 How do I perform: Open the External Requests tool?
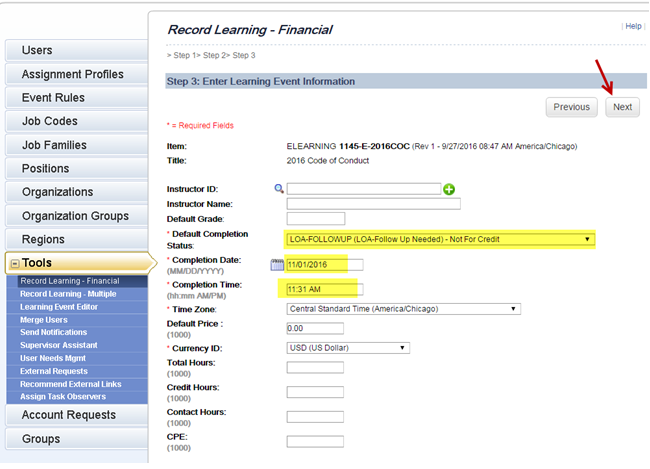click(x=54, y=371)
